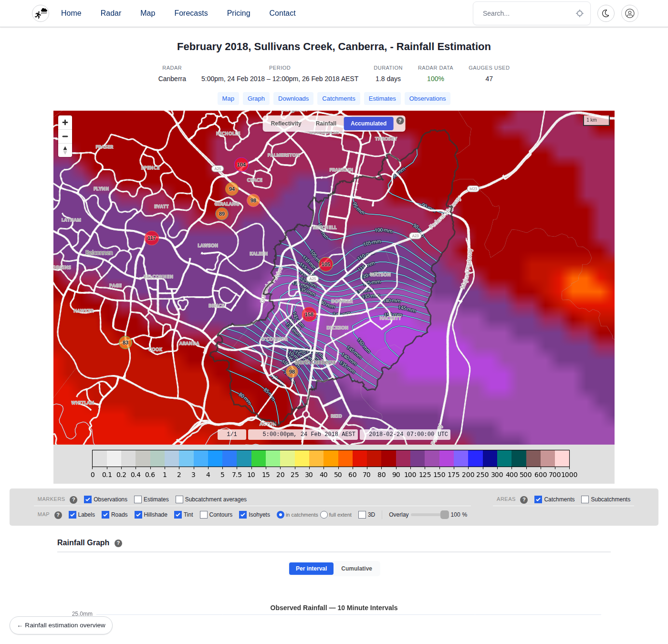The width and height of the screenshot is (668, 644).
Task: Adjust the Overlay opacity slider
Action: click(x=429, y=515)
